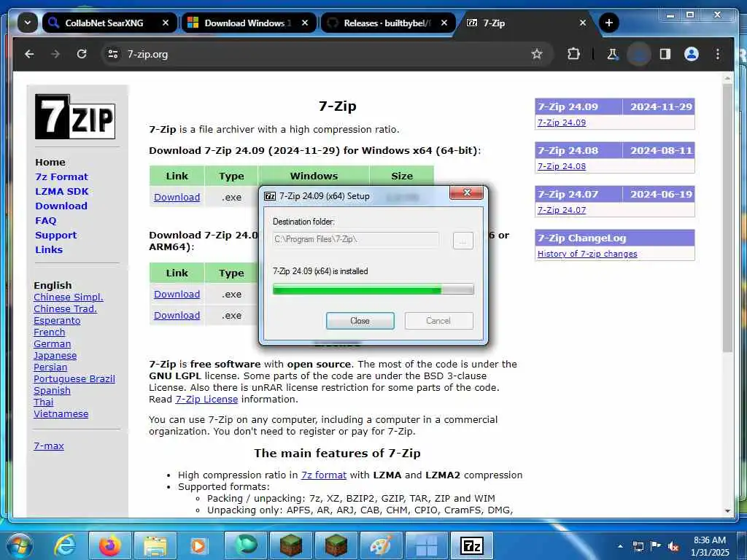Switch language to Thai
The image size is (747, 560).
pyautogui.click(x=43, y=402)
